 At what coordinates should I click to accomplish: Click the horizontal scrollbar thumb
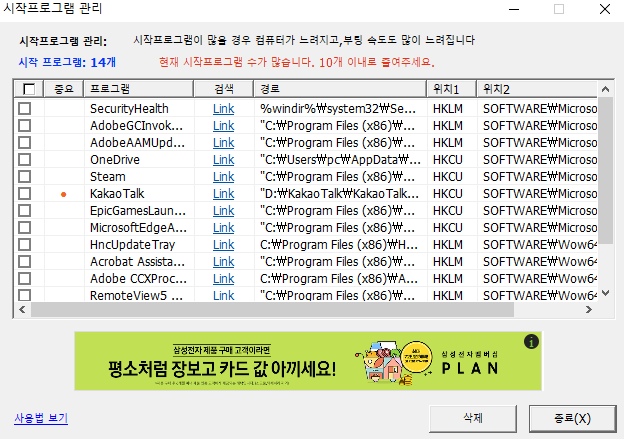(x=272, y=309)
